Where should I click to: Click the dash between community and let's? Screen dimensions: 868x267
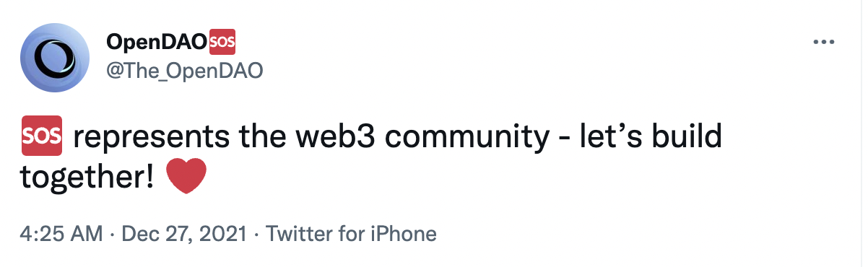tap(565, 137)
